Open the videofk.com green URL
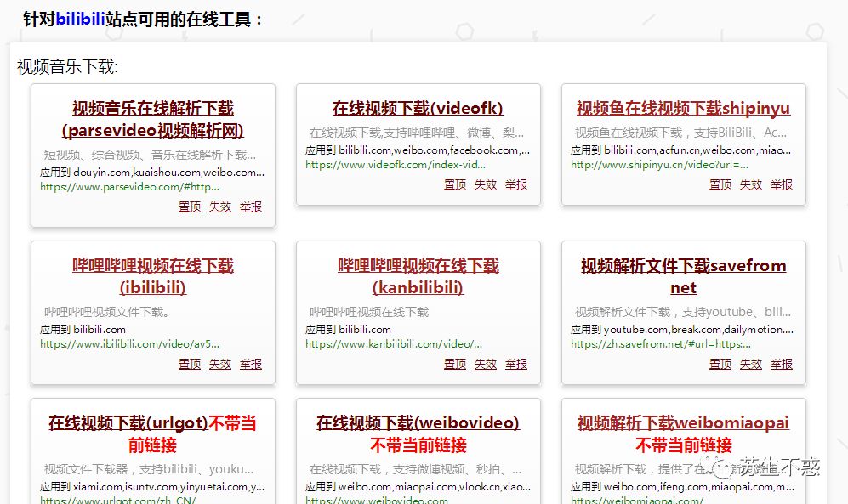 (396, 165)
